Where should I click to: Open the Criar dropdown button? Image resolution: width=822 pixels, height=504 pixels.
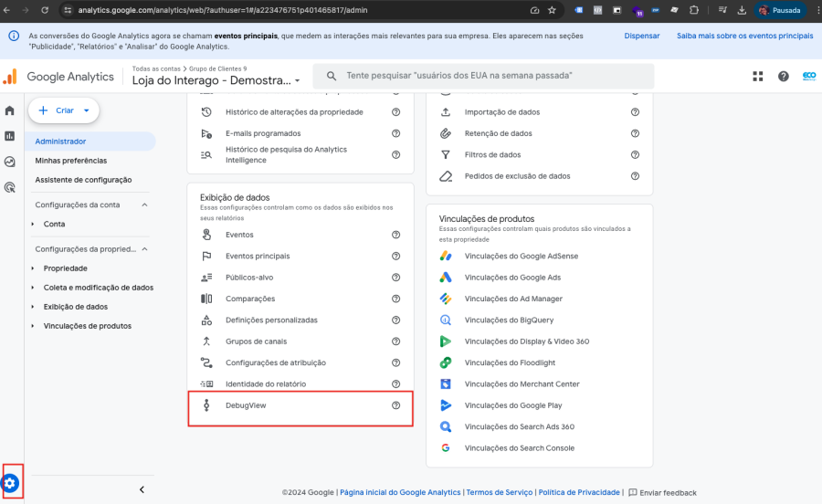click(64, 110)
